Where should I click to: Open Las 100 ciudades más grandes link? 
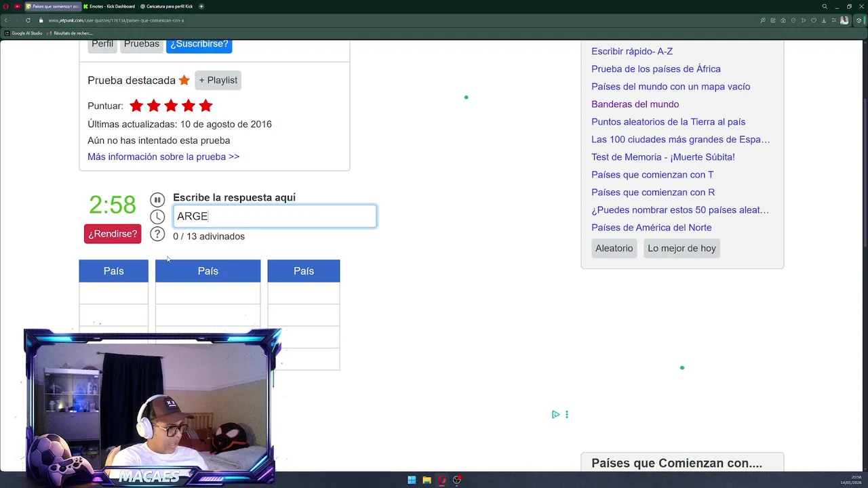click(x=681, y=140)
